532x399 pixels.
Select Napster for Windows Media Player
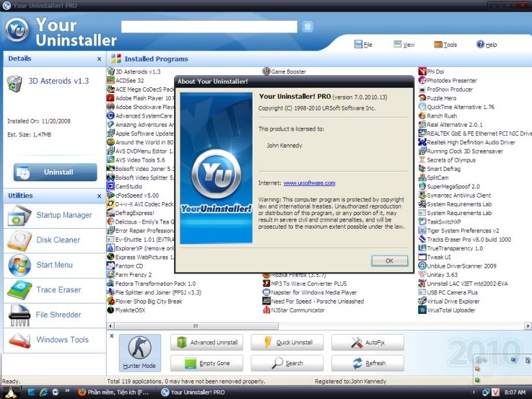(x=310, y=292)
